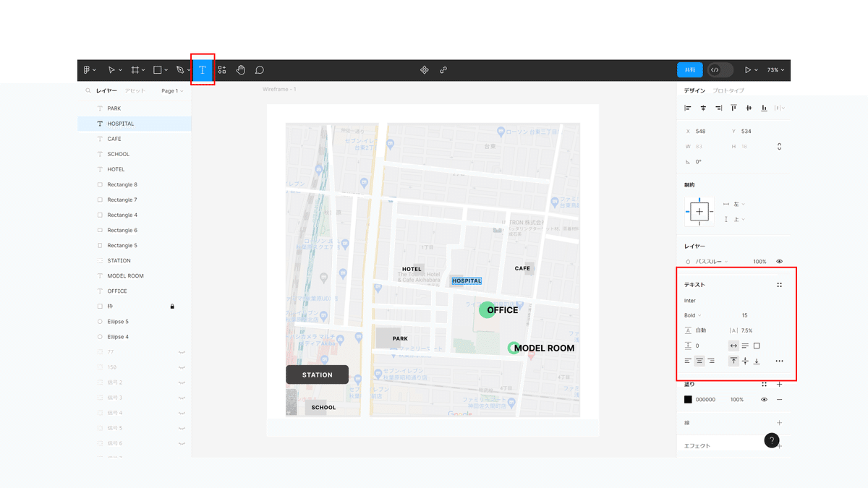868x488 pixels.
Task: Align selection to right edge
Action: (718, 108)
